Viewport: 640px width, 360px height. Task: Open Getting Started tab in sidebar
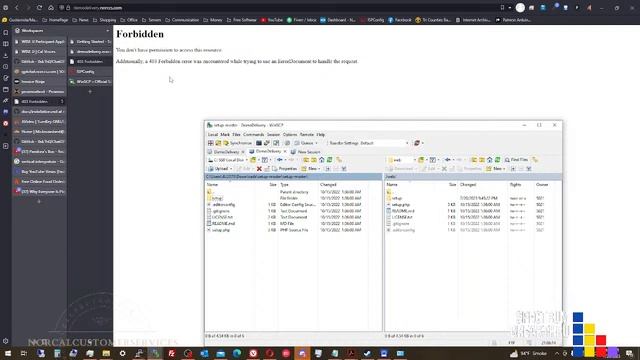click(90, 42)
